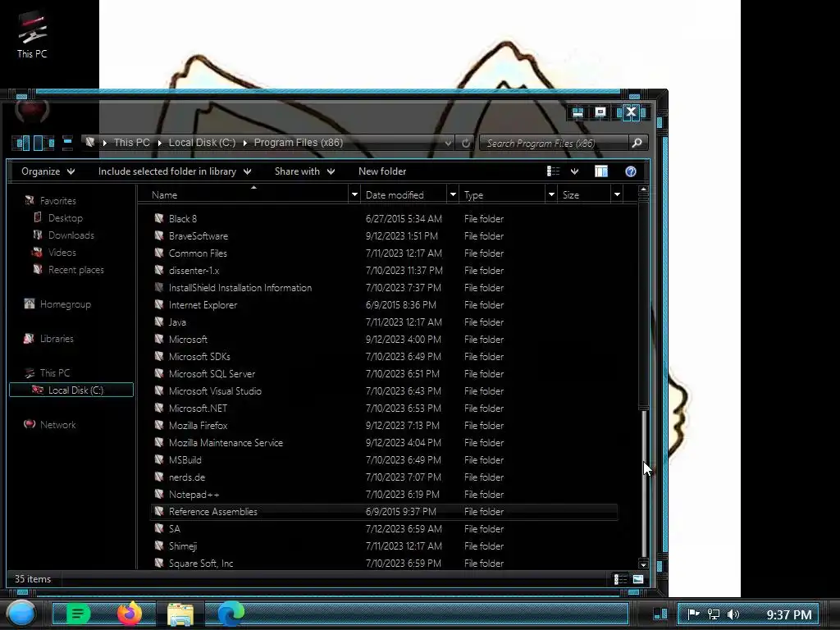
Task: Sort by the Size column header
Action: pyautogui.click(x=584, y=194)
